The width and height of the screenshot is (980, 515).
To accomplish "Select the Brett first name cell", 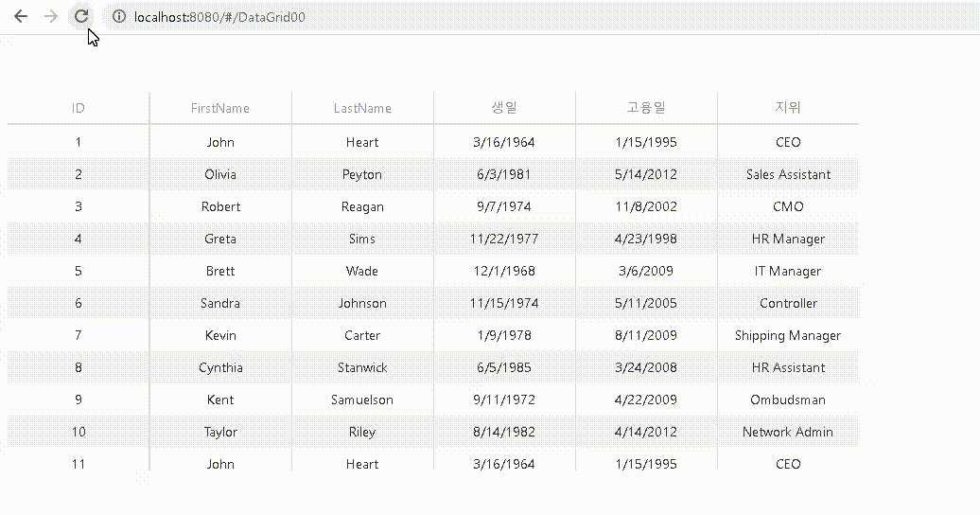I will point(220,271).
